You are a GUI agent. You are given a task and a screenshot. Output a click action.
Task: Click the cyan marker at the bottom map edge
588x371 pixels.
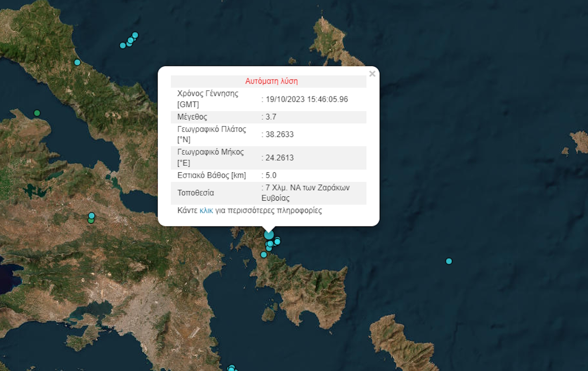232,368
